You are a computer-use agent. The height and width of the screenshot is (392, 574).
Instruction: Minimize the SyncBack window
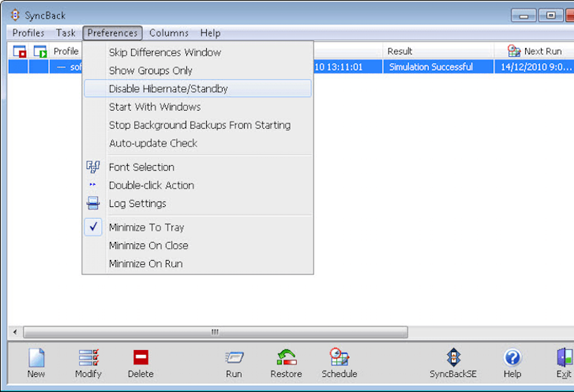(524, 15)
